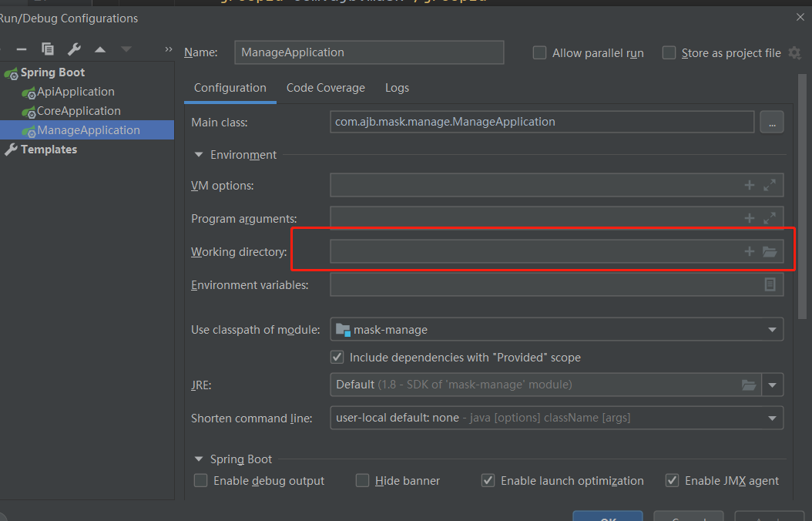Move configuration up arrow
Viewport: 812px width, 521px height.
(100, 50)
